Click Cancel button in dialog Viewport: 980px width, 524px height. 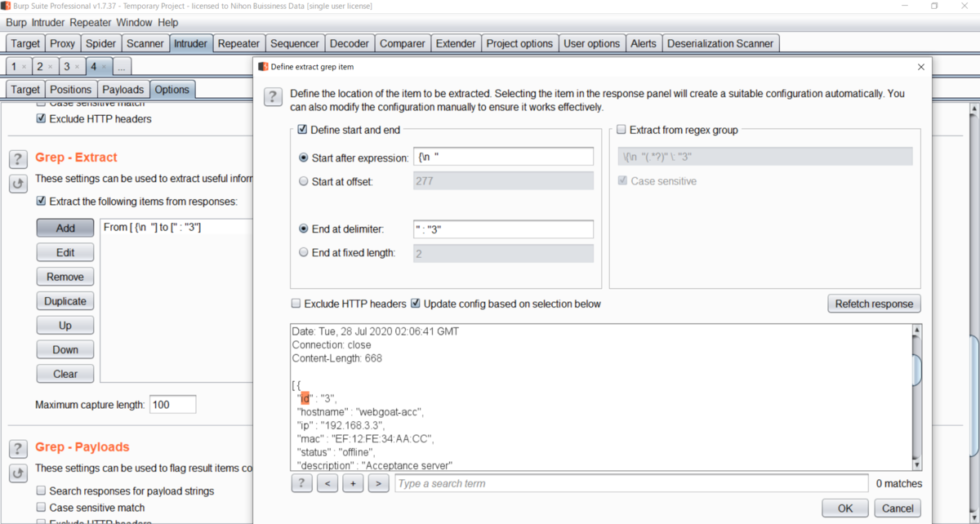coord(898,508)
